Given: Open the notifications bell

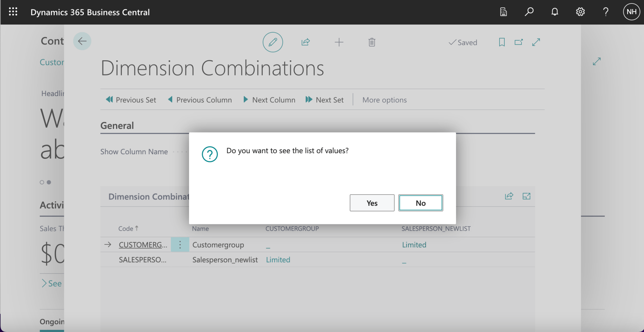Looking at the screenshot, I should [555, 12].
